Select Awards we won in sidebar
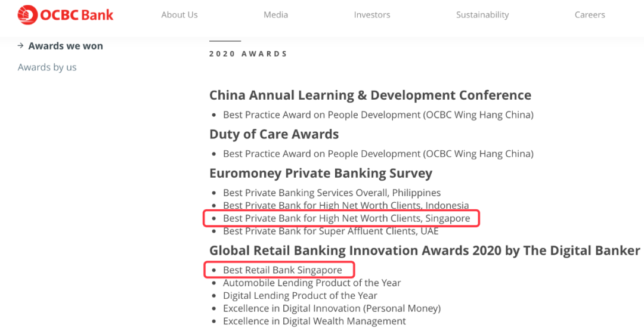 click(x=66, y=46)
